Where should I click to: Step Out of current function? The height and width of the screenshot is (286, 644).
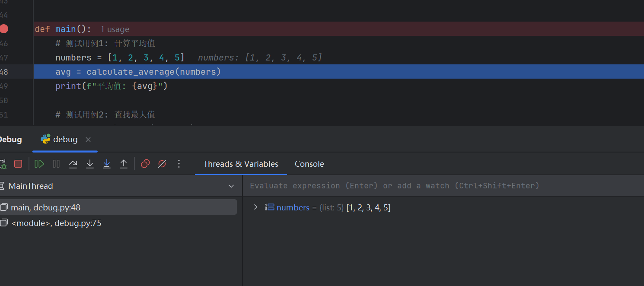(x=124, y=164)
